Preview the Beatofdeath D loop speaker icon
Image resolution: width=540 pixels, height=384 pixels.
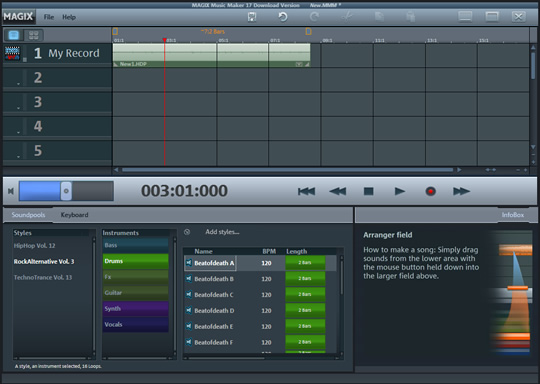tap(189, 310)
